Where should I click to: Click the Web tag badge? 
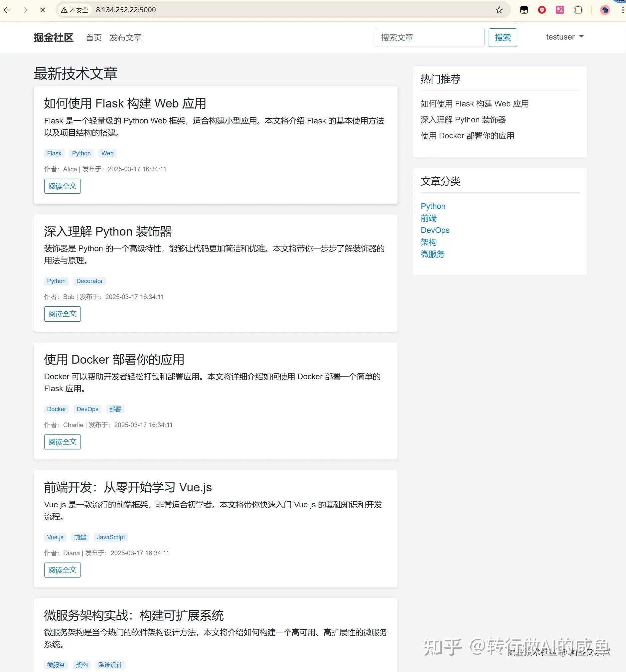coord(107,153)
